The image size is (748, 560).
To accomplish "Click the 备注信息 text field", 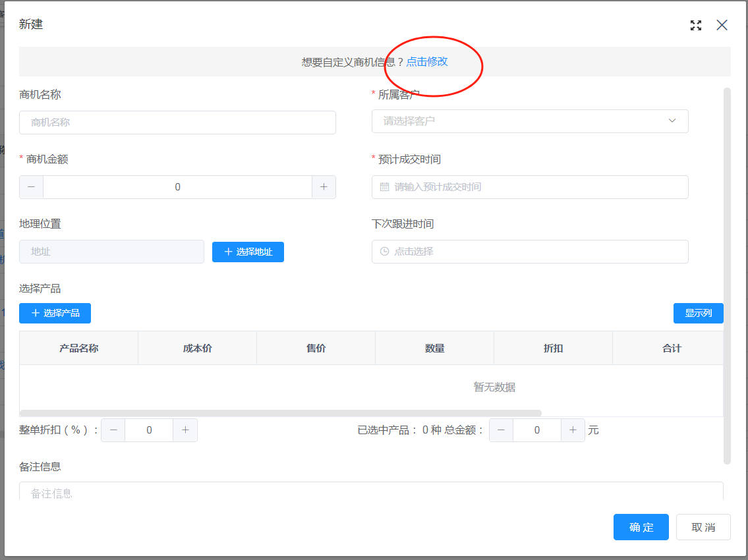I will pyautogui.click(x=370, y=491).
